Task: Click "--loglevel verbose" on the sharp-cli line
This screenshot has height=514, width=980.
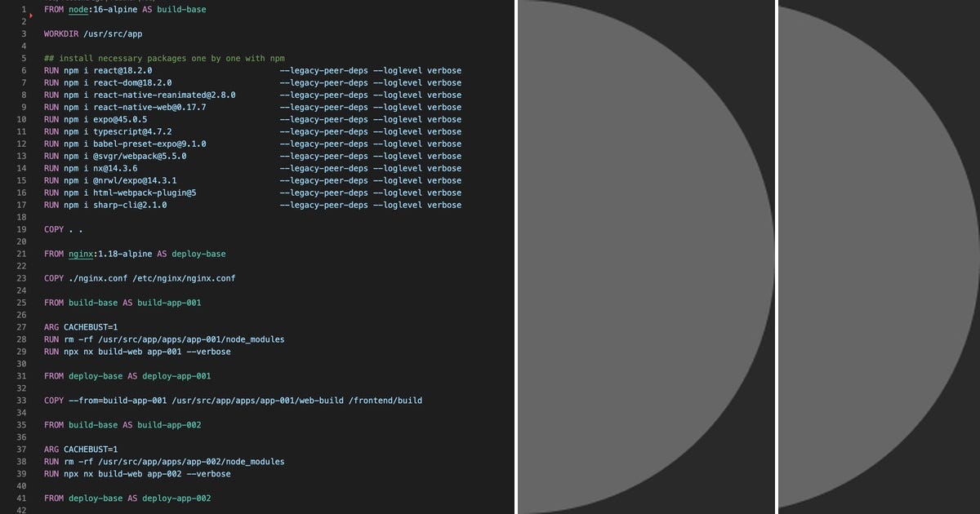Action: pos(417,206)
